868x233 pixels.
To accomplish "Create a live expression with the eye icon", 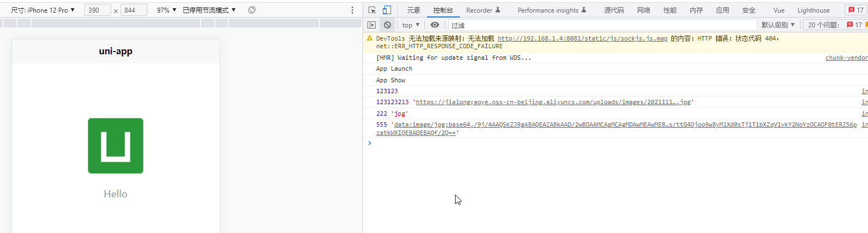I will coord(435,25).
